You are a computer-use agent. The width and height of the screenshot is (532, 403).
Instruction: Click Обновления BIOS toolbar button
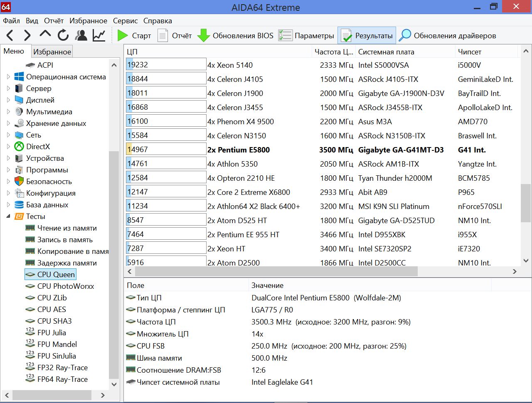pyautogui.click(x=236, y=36)
